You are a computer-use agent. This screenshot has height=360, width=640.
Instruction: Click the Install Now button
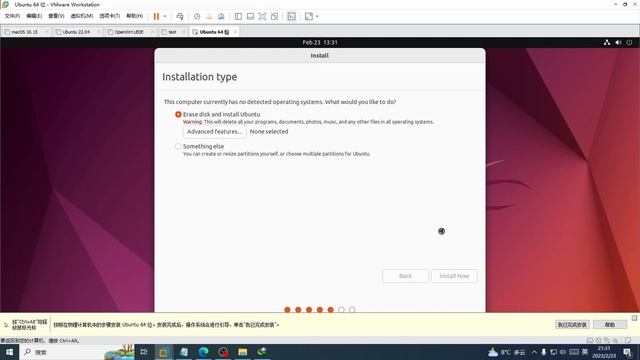click(x=454, y=276)
